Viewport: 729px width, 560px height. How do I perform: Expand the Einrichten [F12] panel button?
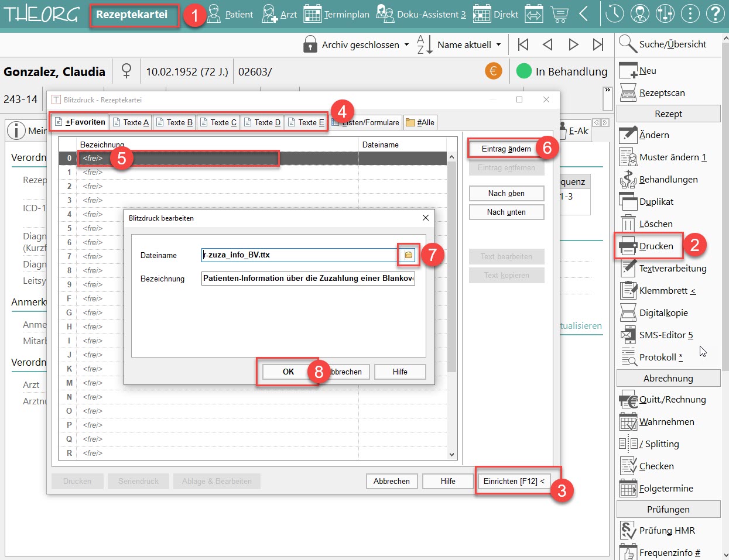tap(514, 481)
